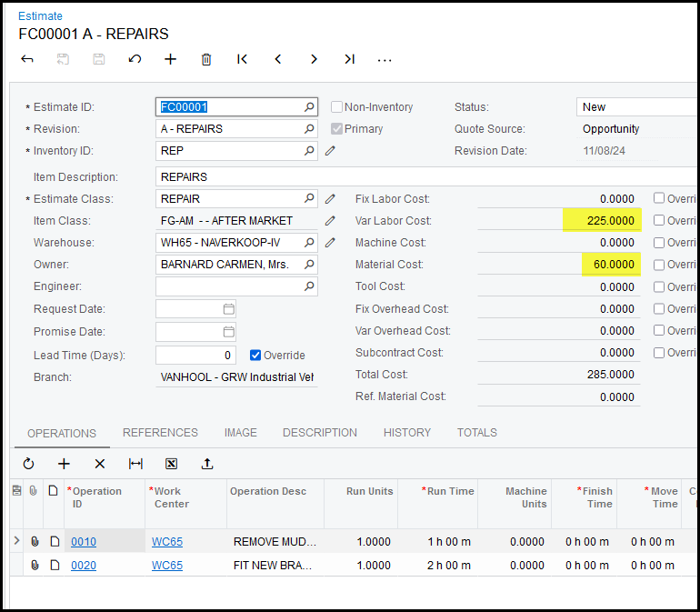Open the Totals tab
This screenshot has height=612, width=700.
pyautogui.click(x=476, y=433)
